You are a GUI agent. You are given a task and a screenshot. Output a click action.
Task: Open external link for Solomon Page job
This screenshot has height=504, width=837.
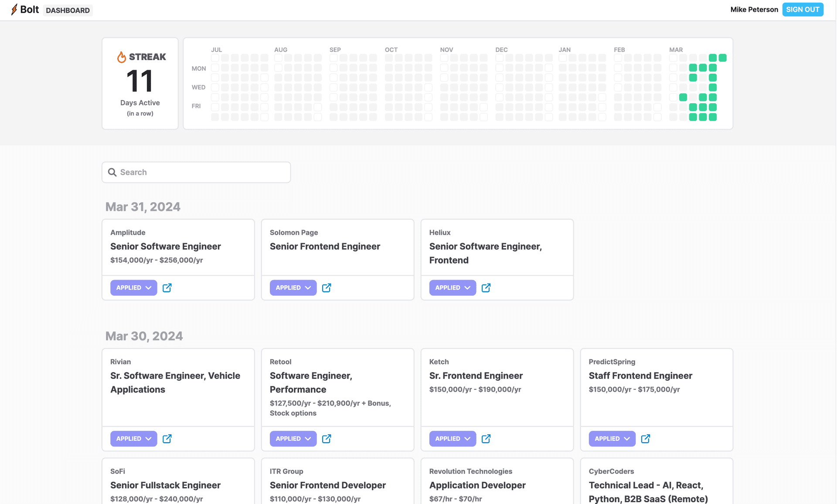tap(327, 288)
